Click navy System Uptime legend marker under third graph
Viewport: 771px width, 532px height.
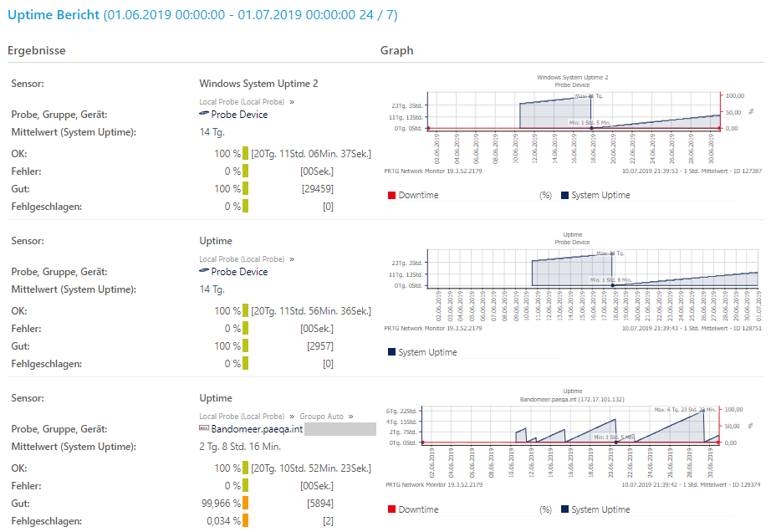565,509
